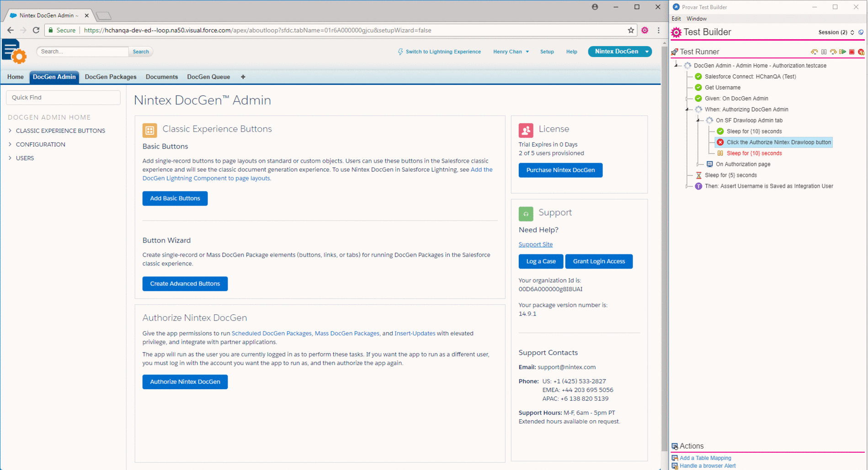Expand the Then: Assert Username node
This screenshot has height=470, width=868.
(687, 186)
